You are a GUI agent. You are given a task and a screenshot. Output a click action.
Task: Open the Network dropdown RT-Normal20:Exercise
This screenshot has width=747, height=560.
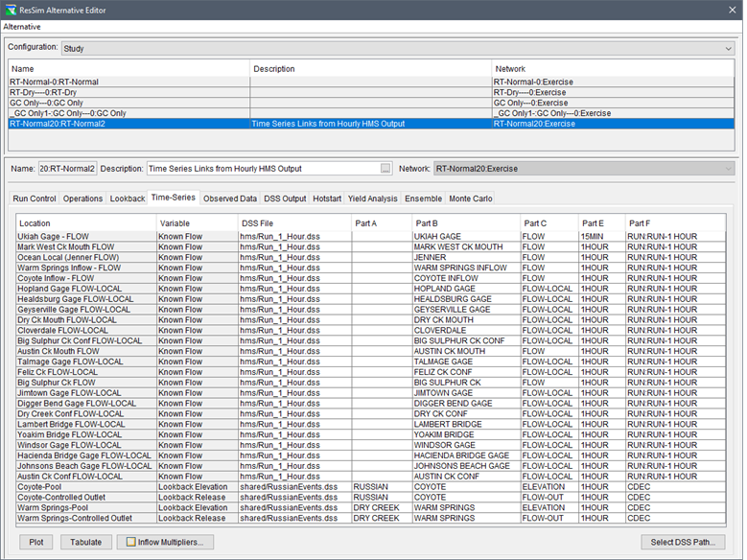point(584,169)
